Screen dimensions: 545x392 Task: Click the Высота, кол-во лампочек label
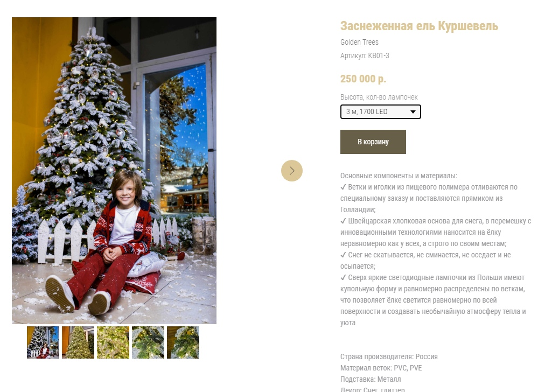[x=379, y=97]
